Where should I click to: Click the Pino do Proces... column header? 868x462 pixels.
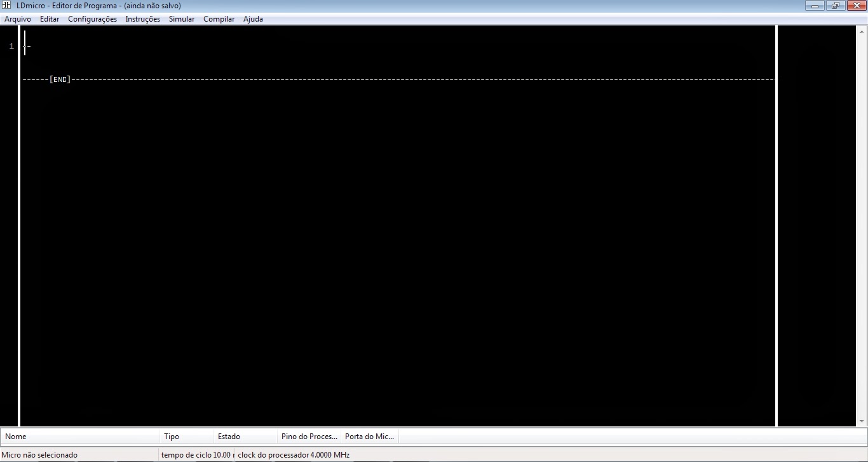(x=309, y=437)
